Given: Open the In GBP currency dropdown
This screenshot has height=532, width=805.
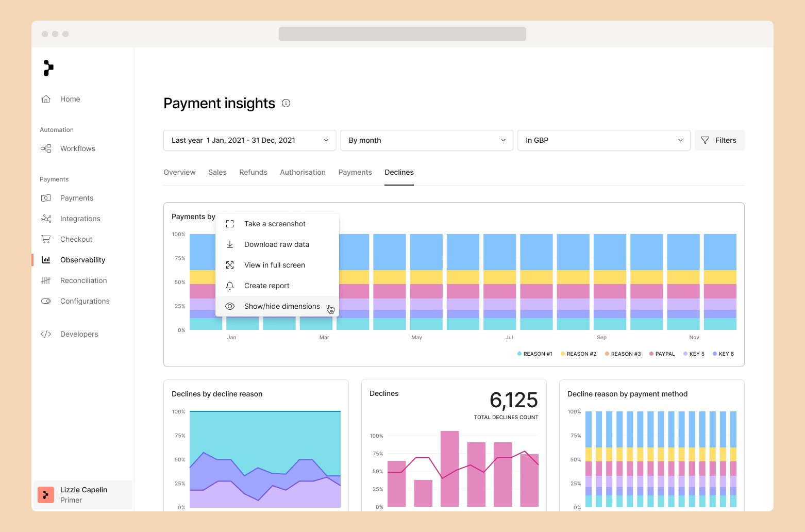Looking at the screenshot, I should pyautogui.click(x=603, y=140).
